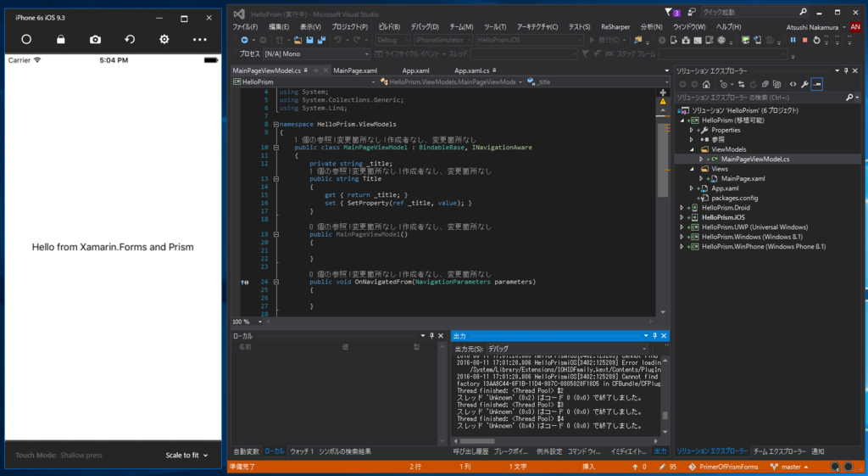Switch to the ウォッチ 1 tab
This screenshot has height=476, width=868.
[302, 451]
